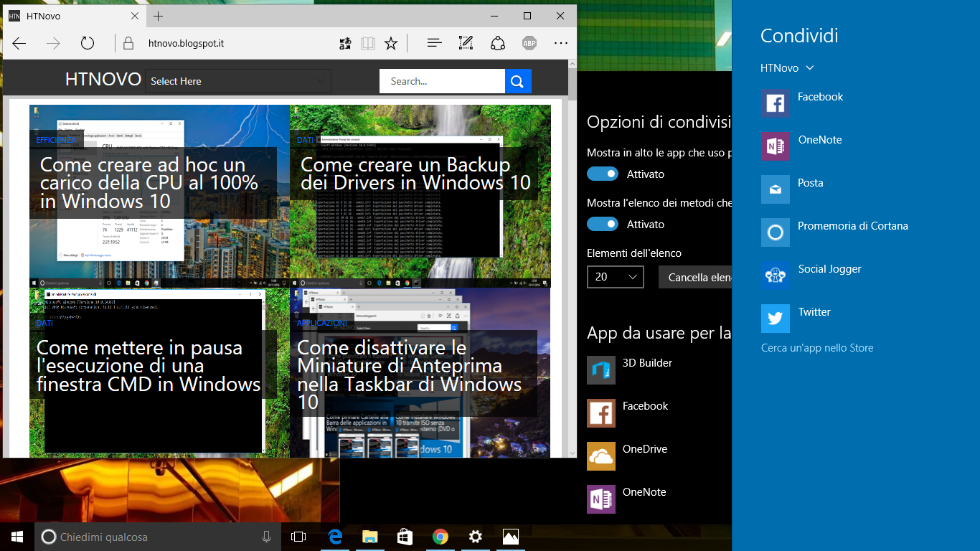Toggle 'Mostra l'elenco dei metodi' switch
Screen dimensions: 980x551
pos(603,224)
